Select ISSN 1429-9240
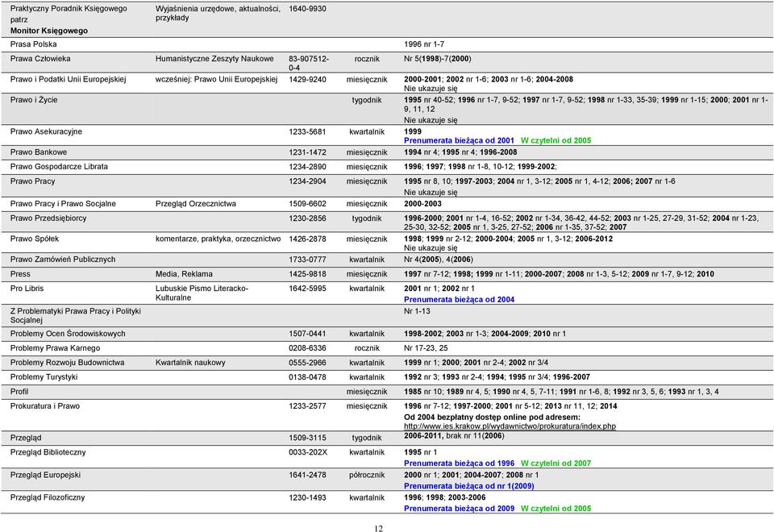774x532 pixels. 307,80
